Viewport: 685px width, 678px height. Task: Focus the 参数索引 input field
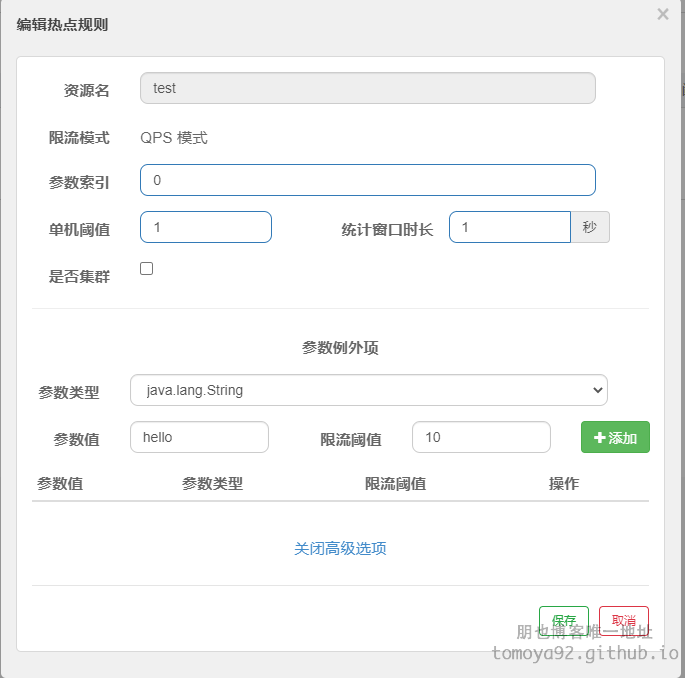tap(367, 180)
